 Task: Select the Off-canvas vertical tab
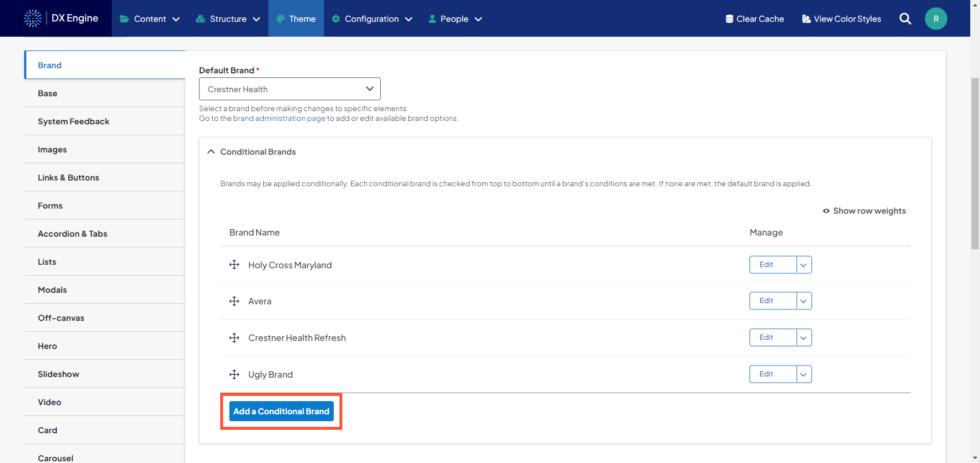click(x=104, y=318)
